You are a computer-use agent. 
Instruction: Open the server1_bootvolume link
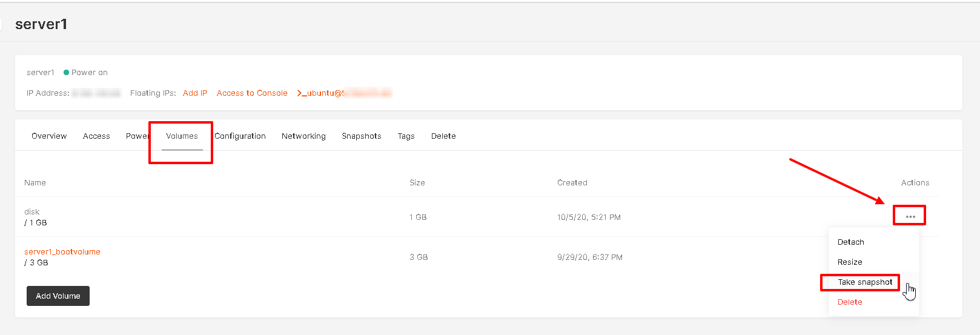coord(62,251)
